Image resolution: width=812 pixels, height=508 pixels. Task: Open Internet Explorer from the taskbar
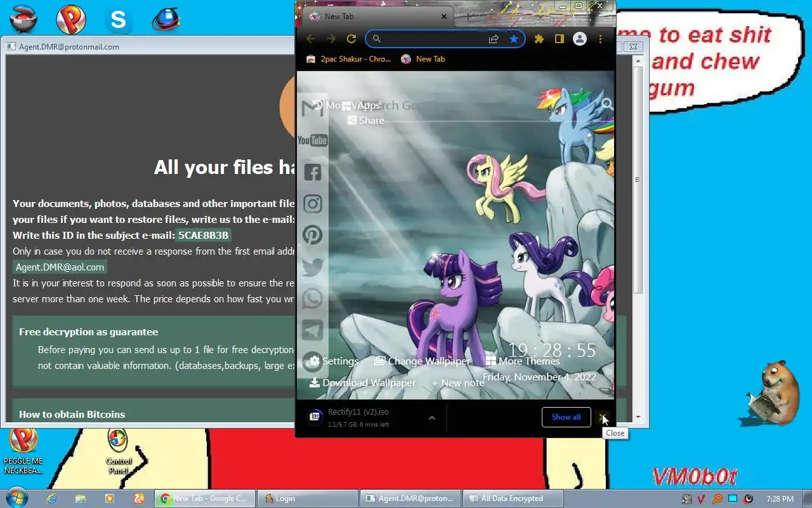(x=51, y=498)
